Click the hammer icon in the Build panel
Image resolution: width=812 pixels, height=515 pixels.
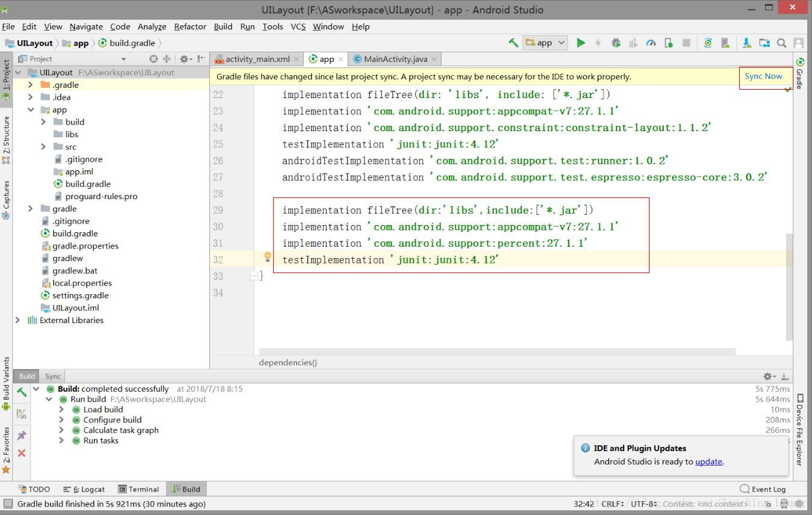[22, 392]
